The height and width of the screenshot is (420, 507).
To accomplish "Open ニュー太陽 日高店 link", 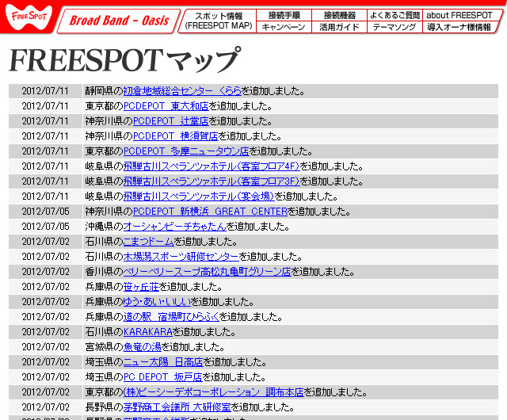I will (x=163, y=362).
